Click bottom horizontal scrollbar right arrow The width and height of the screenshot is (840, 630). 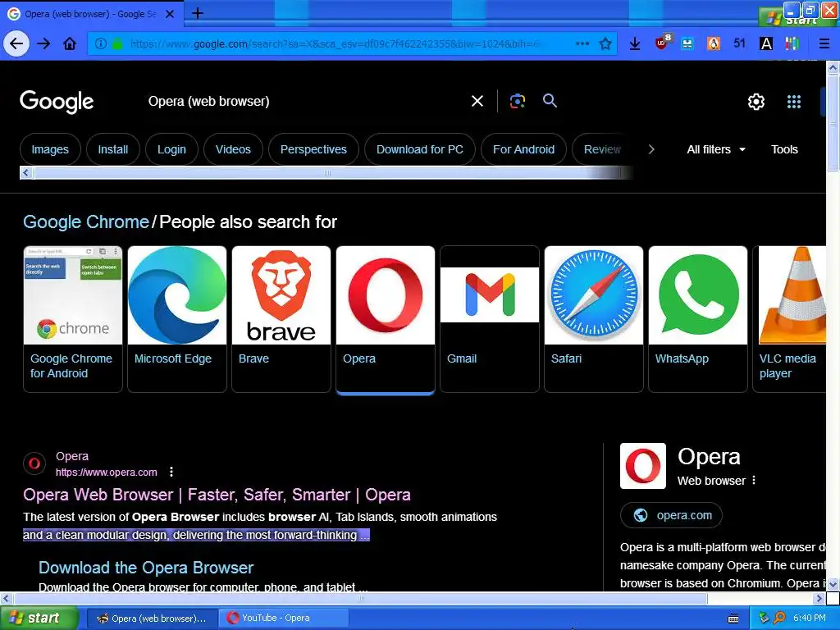tap(819, 598)
